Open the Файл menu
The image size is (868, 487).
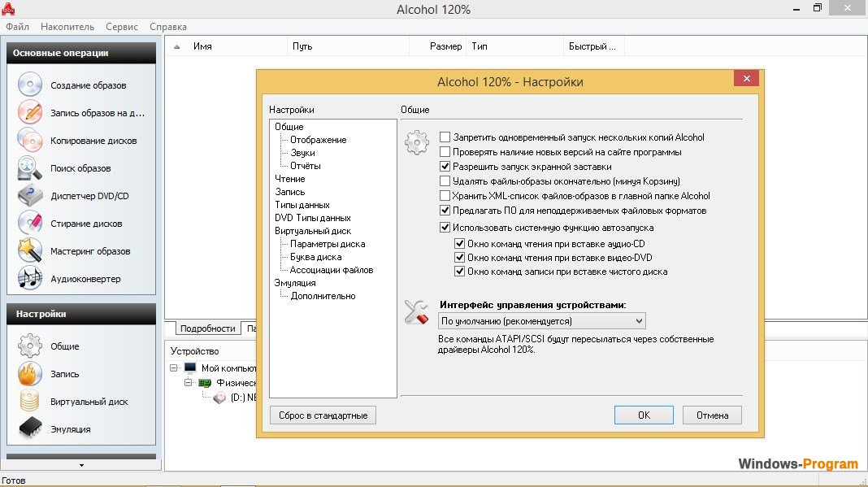(17, 27)
